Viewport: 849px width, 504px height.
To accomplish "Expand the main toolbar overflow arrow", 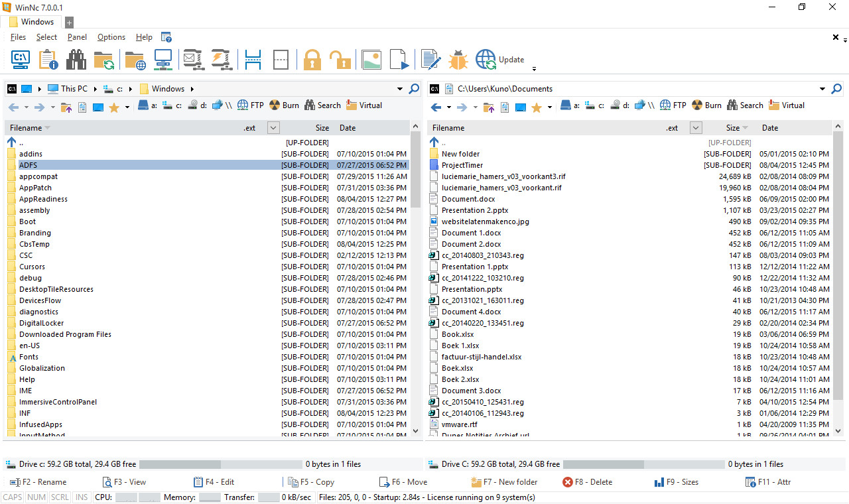I will (x=534, y=68).
